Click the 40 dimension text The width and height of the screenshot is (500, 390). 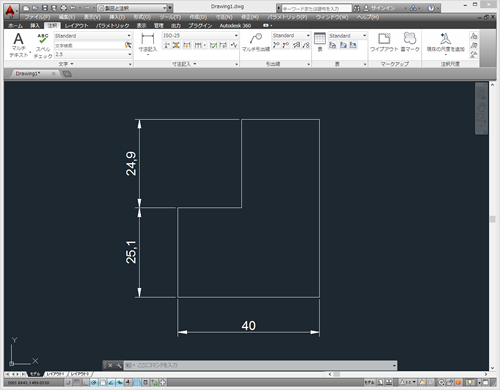point(249,326)
